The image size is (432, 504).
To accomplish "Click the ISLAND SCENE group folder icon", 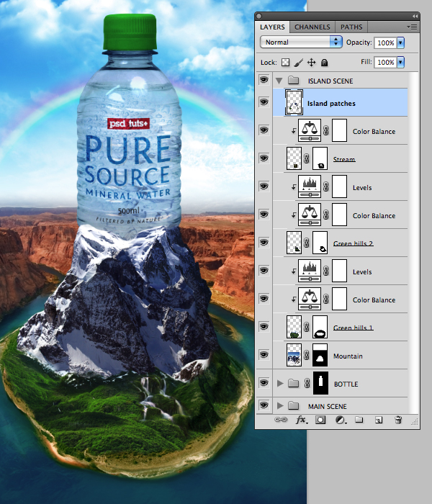I will coord(294,80).
